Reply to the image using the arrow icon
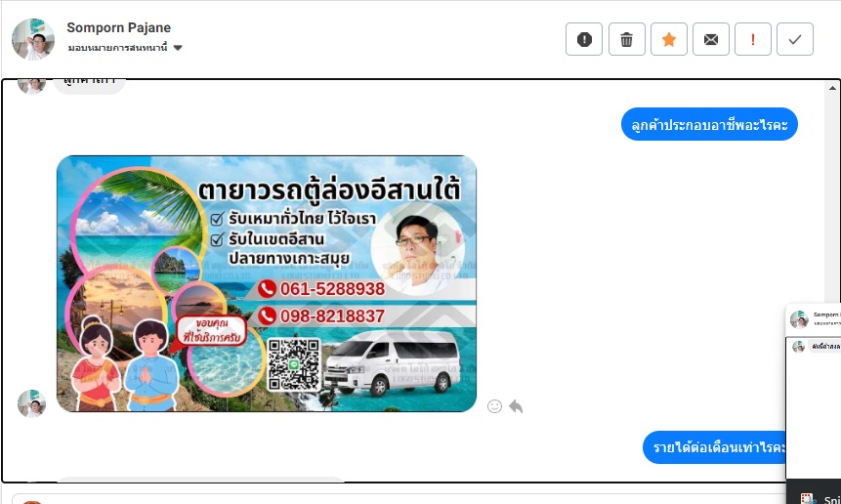This screenshot has height=504, width=841. (x=516, y=406)
